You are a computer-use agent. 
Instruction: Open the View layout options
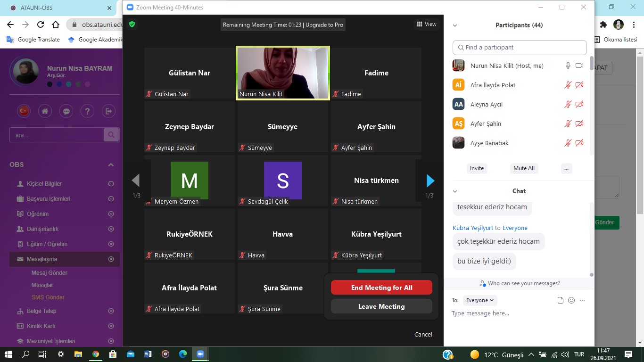coord(426,24)
